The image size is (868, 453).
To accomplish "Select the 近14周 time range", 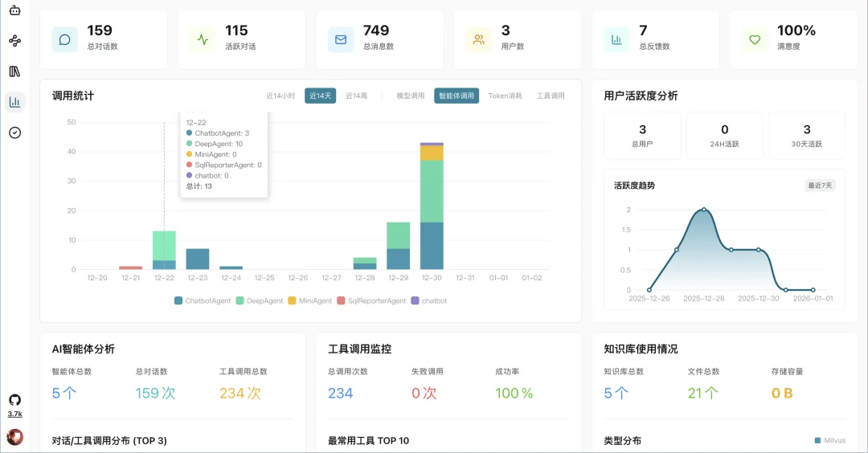I will [357, 96].
